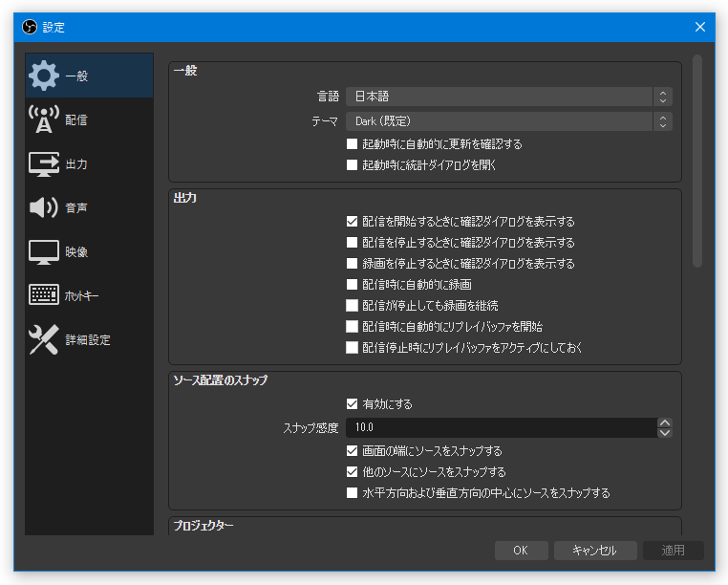Click the broadcast antenna icon for 配信
This screenshot has height=585, width=728.
pos(44,119)
